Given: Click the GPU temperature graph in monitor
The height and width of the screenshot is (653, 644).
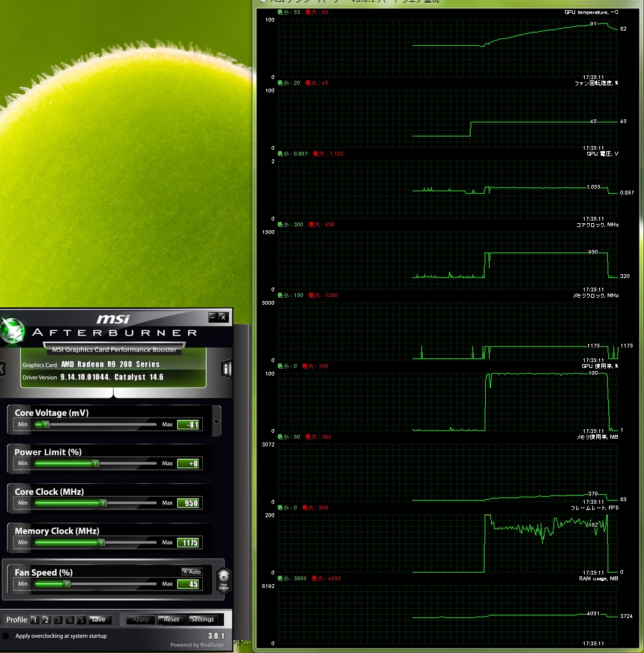Looking at the screenshot, I should tap(448, 48).
